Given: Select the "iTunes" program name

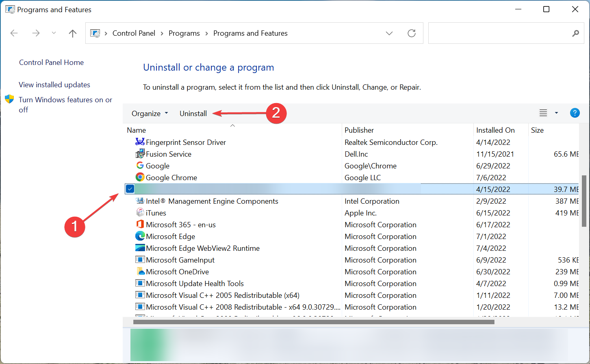Looking at the screenshot, I should point(156,213).
